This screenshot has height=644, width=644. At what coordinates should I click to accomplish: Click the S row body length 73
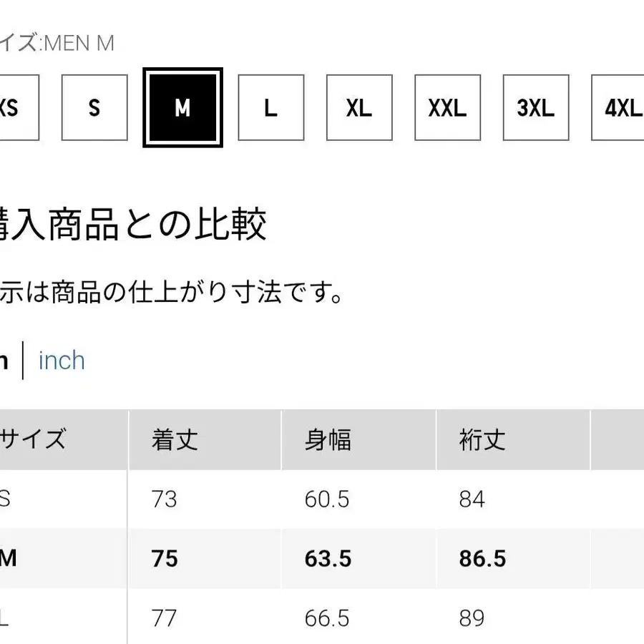coord(165,499)
